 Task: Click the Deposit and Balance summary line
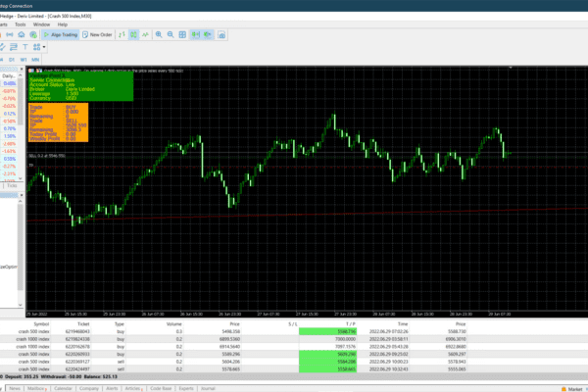pyautogui.click(x=60, y=376)
